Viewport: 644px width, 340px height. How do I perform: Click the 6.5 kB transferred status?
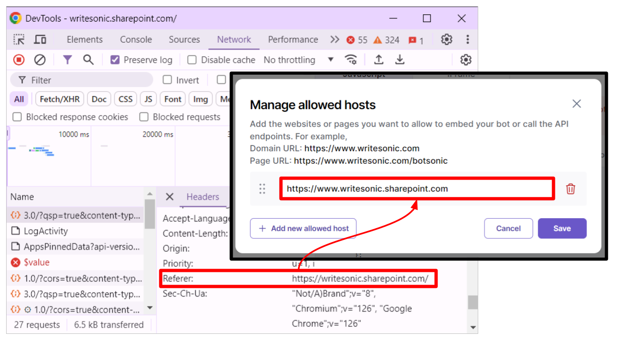[x=109, y=325]
